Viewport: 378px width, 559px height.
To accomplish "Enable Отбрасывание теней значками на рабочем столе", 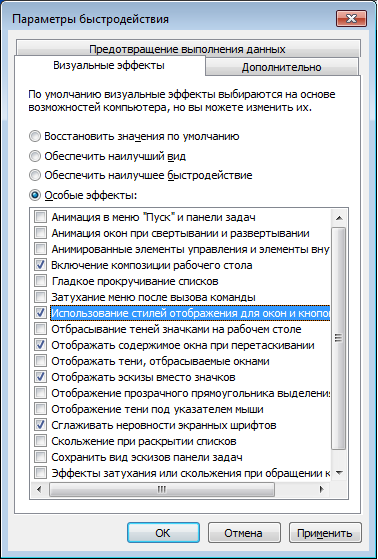I will [x=40, y=329].
